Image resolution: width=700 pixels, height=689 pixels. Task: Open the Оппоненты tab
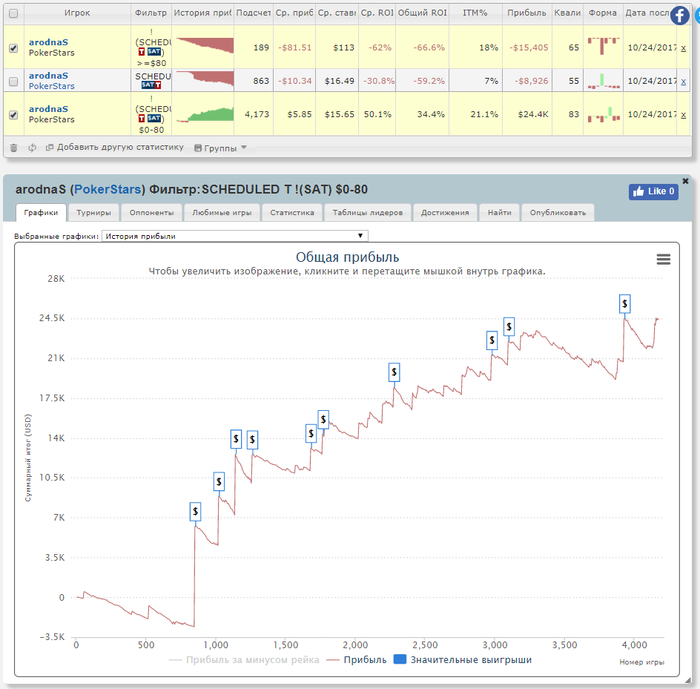151,213
